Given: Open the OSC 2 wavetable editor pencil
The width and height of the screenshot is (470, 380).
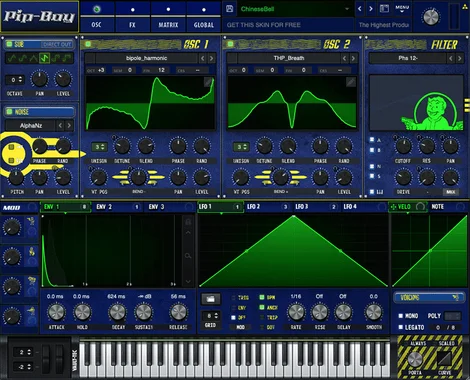Looking at the screenshot, I should (x=350, y=81).
